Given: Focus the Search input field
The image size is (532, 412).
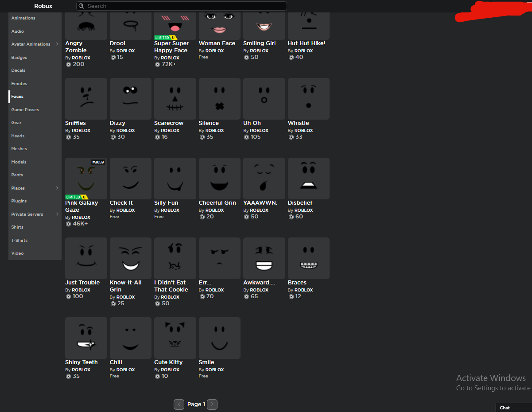Looking at the screenshot, I should coord(182,6).
